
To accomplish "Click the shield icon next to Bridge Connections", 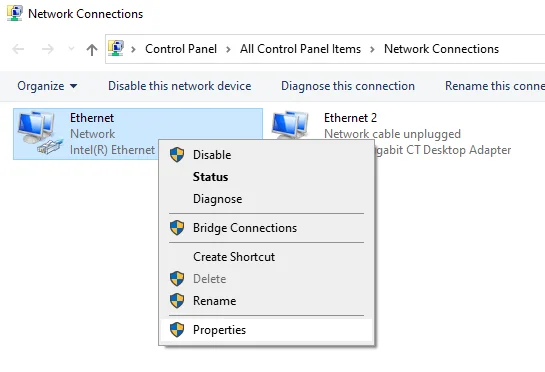I will 177,228.
